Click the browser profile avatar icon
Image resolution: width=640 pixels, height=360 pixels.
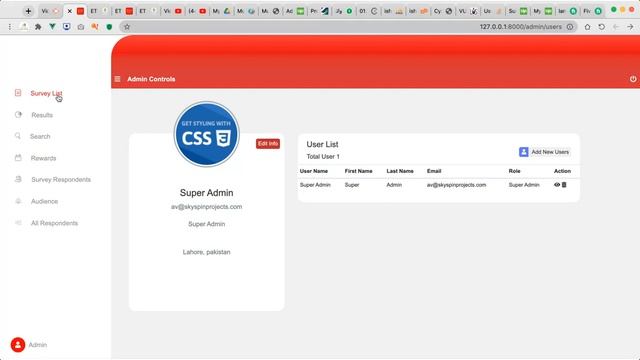(24, 27)
